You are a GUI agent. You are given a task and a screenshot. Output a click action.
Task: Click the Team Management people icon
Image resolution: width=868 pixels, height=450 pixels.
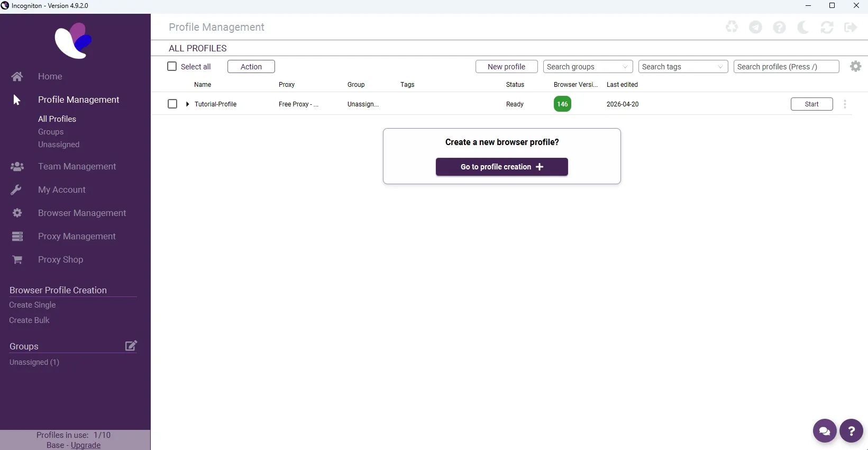(x=17, y=166)
